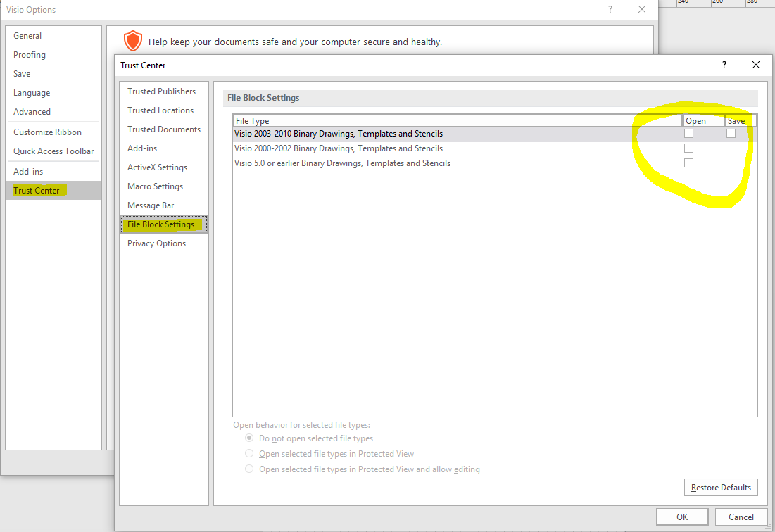Close the Trust Center dialog
The image size is (775, 532).
756,65
